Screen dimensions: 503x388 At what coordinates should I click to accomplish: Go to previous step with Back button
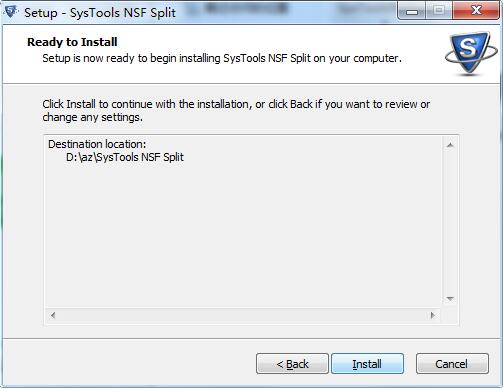tap(292, 364)
